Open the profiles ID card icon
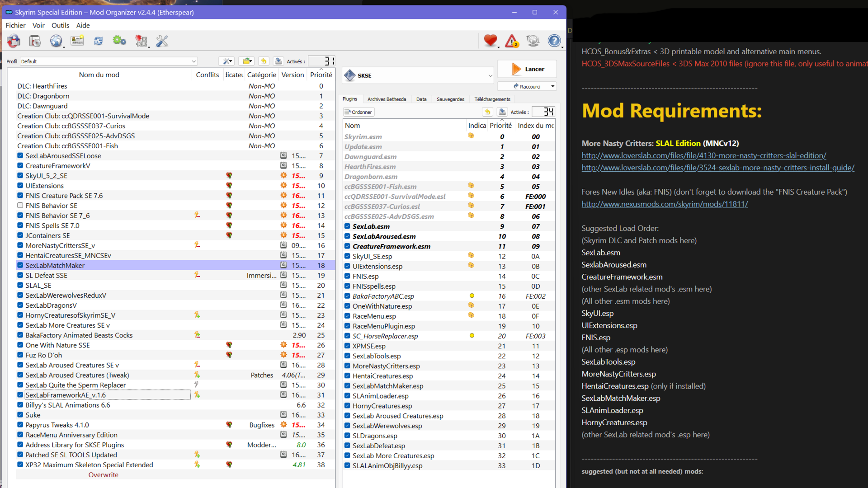Image resolution: width=868 pixels, height=488 pixels. [77, 41]
